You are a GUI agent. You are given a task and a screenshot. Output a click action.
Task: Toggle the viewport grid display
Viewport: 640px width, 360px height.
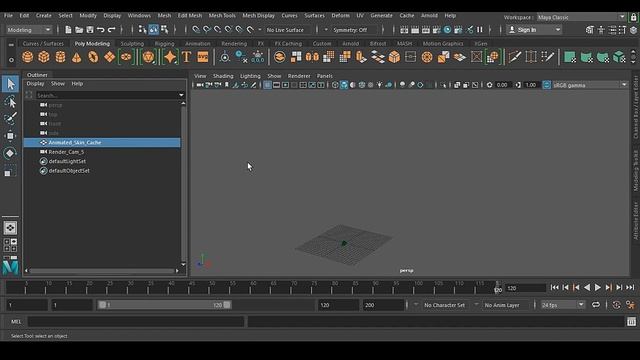tap(267, 85)
